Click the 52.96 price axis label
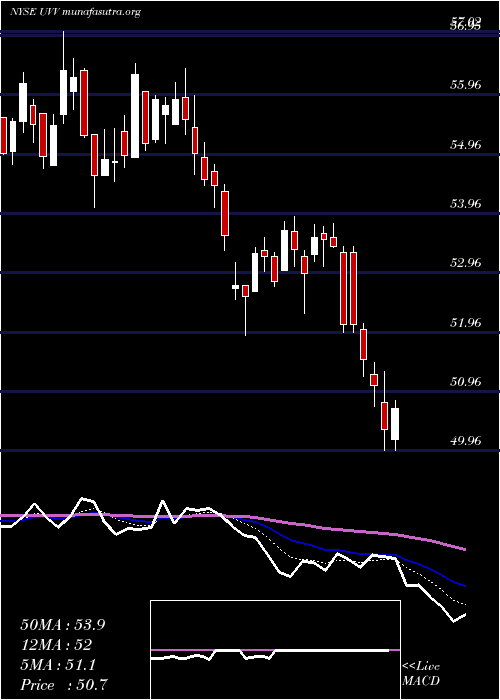This screenshot has width=500, height=700. click(x=465, y=262)
